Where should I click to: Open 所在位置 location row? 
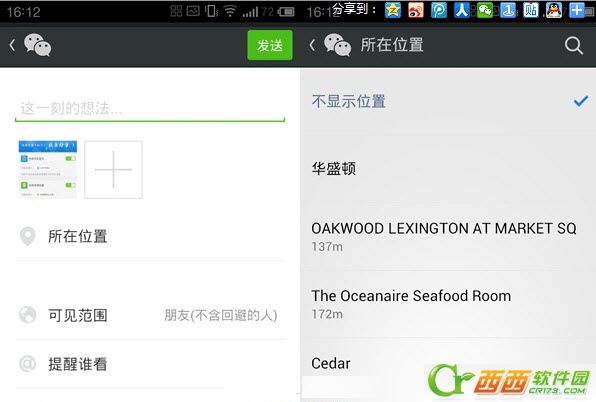coord(150,236)
